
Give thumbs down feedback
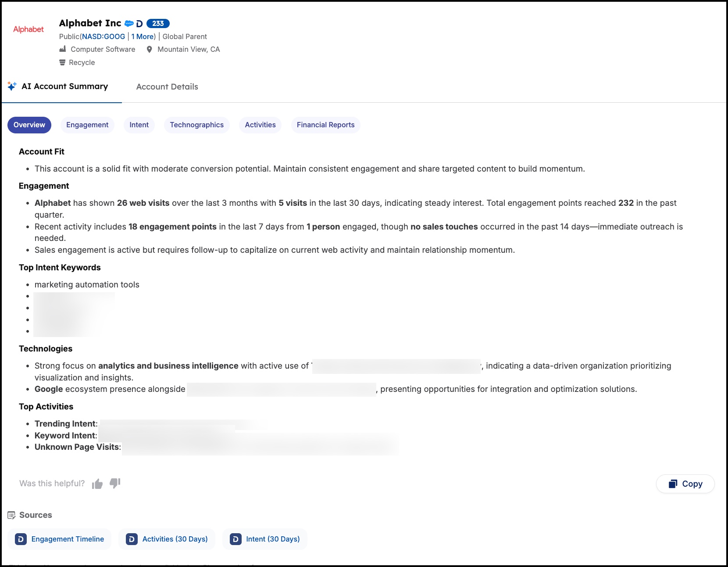pyautogui.click(x=115, y=483)
